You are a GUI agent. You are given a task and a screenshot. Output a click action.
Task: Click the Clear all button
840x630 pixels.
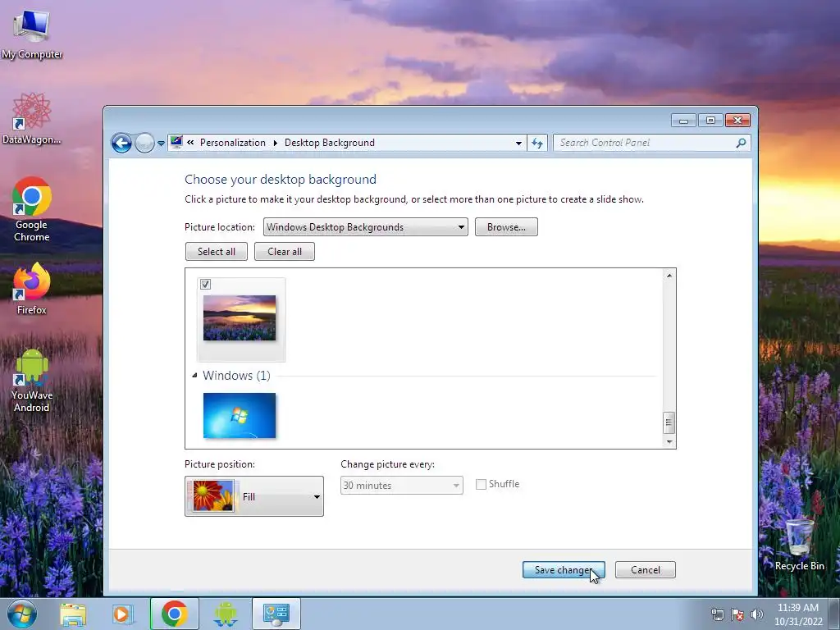coord(285,252)
